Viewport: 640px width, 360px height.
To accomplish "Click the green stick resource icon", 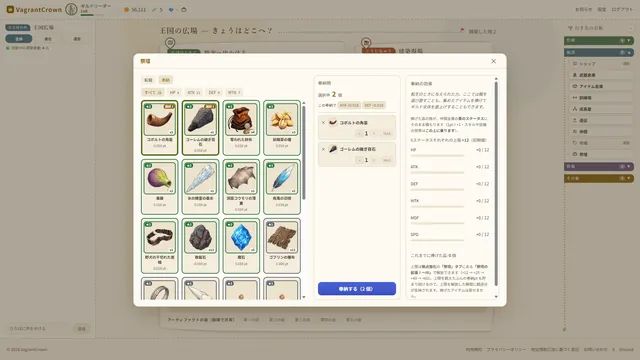I will (154, 10).
